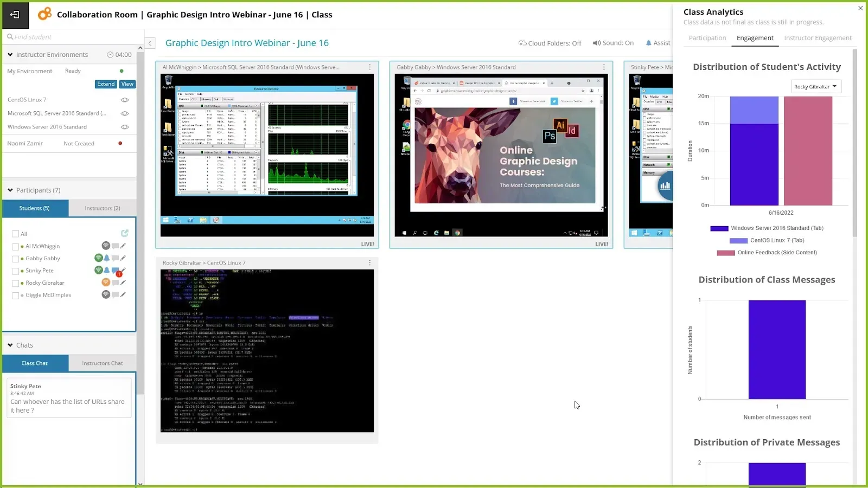Switch to Instructors (2) tab

(x=103, y=208)
